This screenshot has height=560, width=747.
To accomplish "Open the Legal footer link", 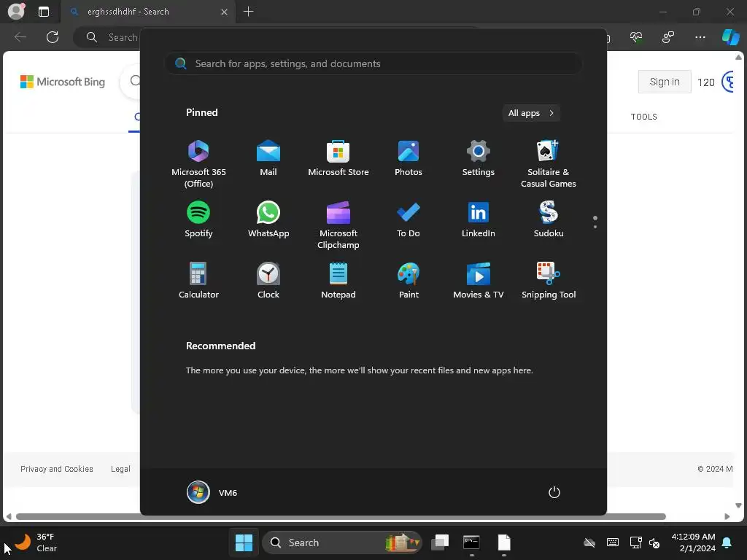I will coord(120,469).
